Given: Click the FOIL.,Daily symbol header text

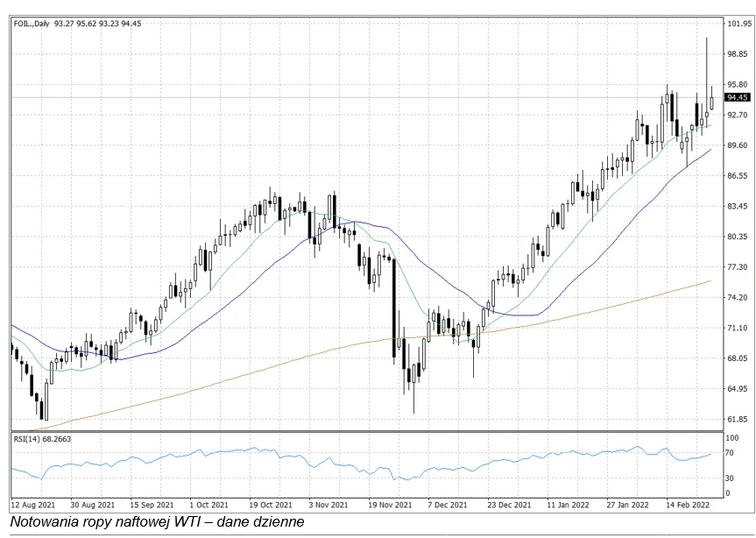Looking at the screenshot, I should [x=31, y=24].
